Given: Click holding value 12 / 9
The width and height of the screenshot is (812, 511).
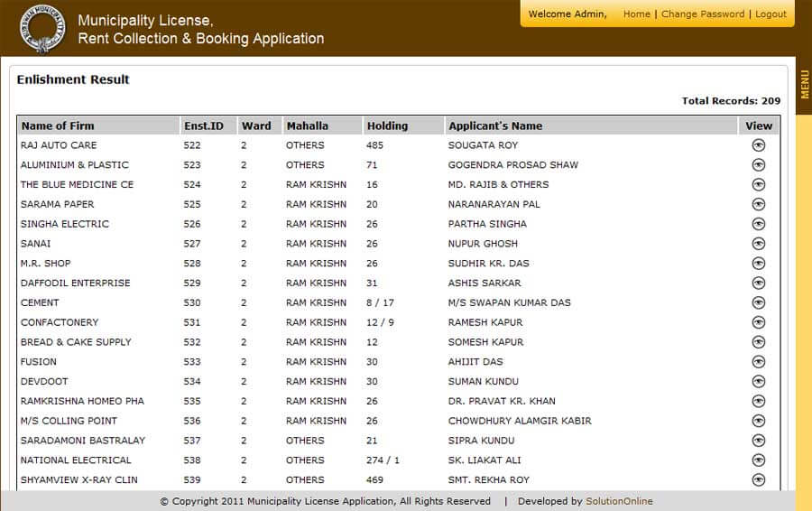Looking at the screenshot, I should point(380,323).
